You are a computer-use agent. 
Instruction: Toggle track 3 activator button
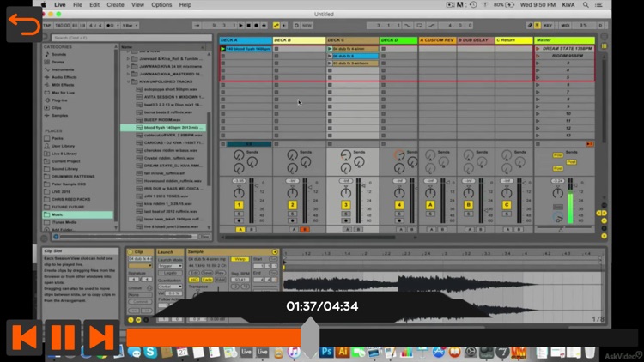[345, 205]
